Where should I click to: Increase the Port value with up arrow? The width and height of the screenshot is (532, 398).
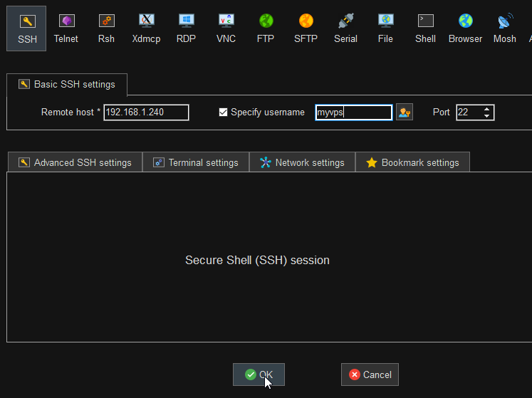[x=487, y=109]
